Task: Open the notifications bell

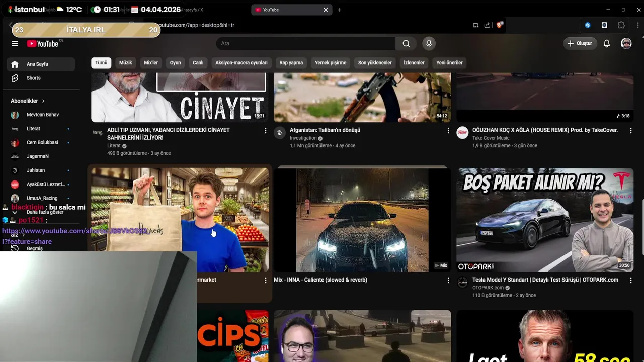Action: pos(607,44)
